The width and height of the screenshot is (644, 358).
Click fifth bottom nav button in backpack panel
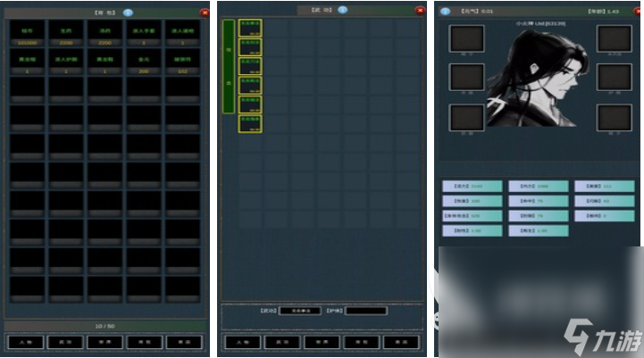click(x=184, y=342)
